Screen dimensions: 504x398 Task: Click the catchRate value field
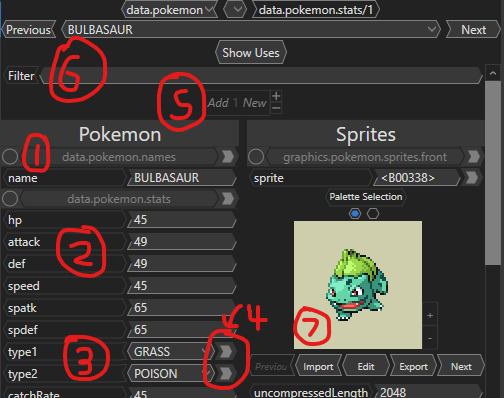[182, 393]
